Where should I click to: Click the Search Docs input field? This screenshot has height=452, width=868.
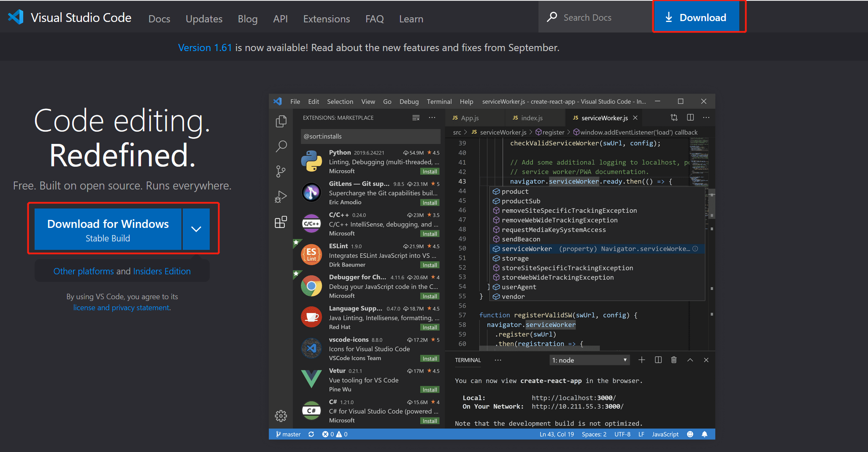[595, 17]
